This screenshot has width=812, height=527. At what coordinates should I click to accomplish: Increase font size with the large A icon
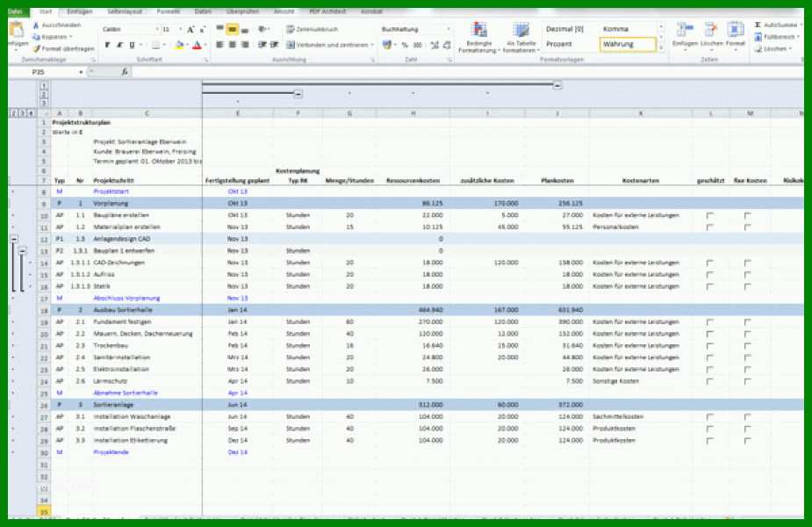(190, 30)
